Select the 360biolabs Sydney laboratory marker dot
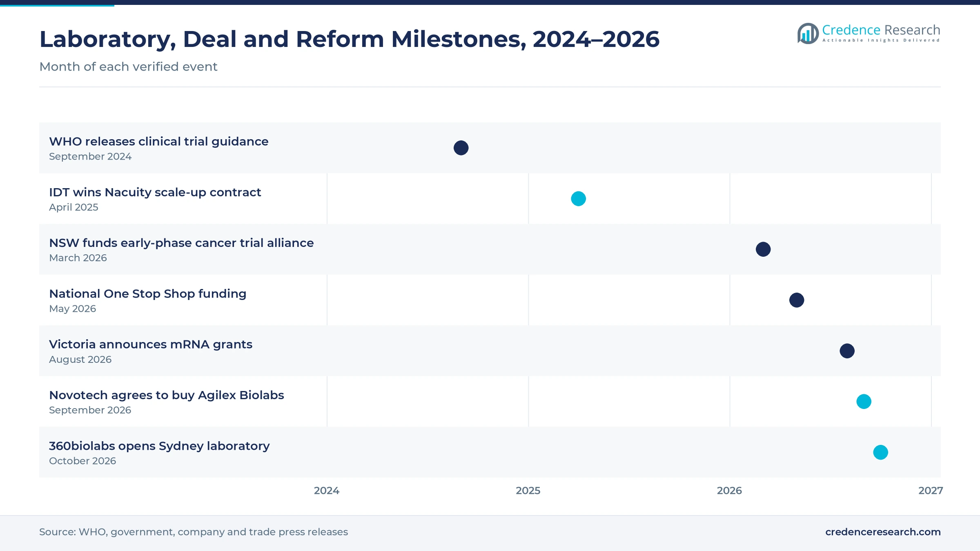This screenshot has width=980, height=551. click(x=880, y=452)
